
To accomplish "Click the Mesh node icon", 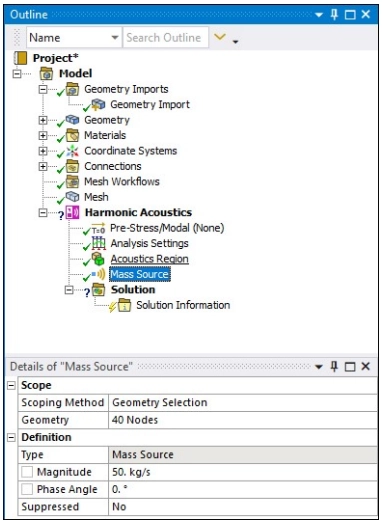I will coord(72,197).
